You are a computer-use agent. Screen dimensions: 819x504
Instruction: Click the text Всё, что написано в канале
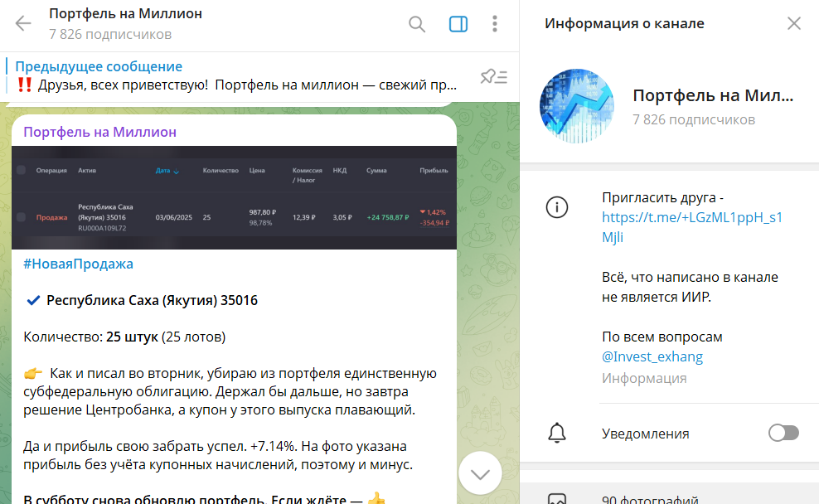point(690,278)
